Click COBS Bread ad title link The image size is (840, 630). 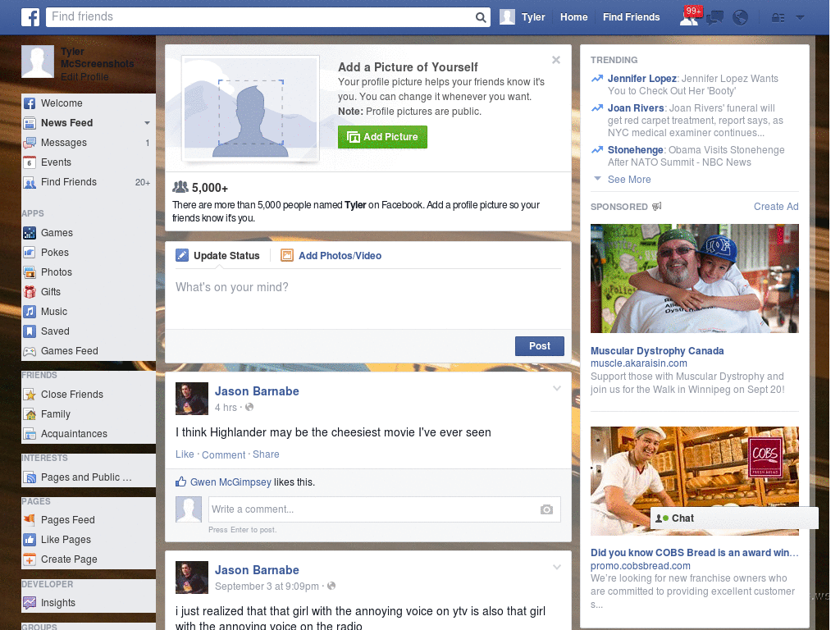point(694,553)
